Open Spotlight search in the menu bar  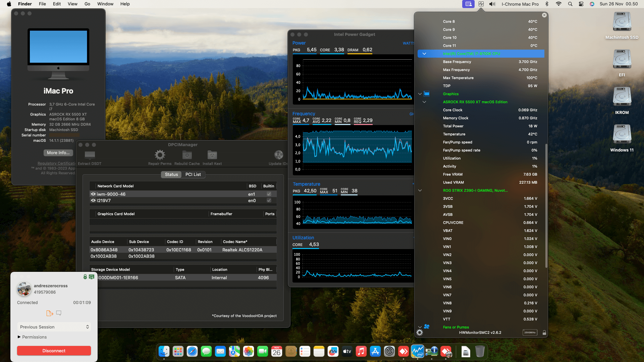(570, 4)
